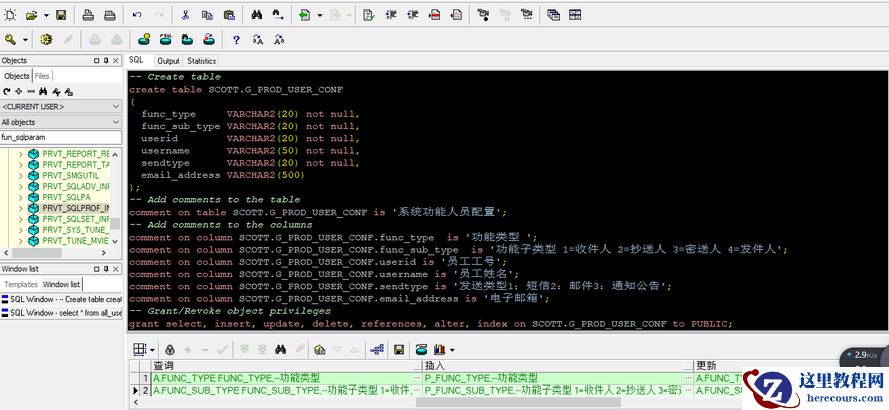Viewport: 889px width, 410px height.
Task: Expand the PRVT_SQLPROF_IN tree node
Action: [x=22, y=208]
